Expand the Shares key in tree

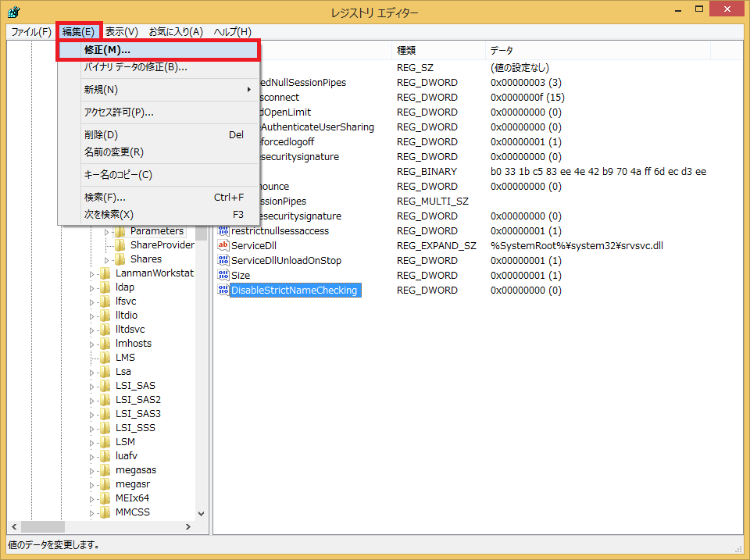(x=108, y=259)
